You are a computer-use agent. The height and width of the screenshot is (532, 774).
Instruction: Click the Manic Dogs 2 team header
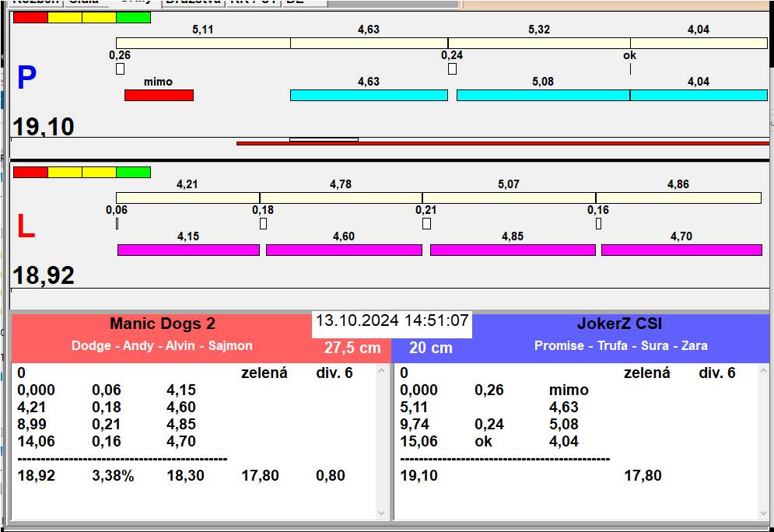pos(162,324)
